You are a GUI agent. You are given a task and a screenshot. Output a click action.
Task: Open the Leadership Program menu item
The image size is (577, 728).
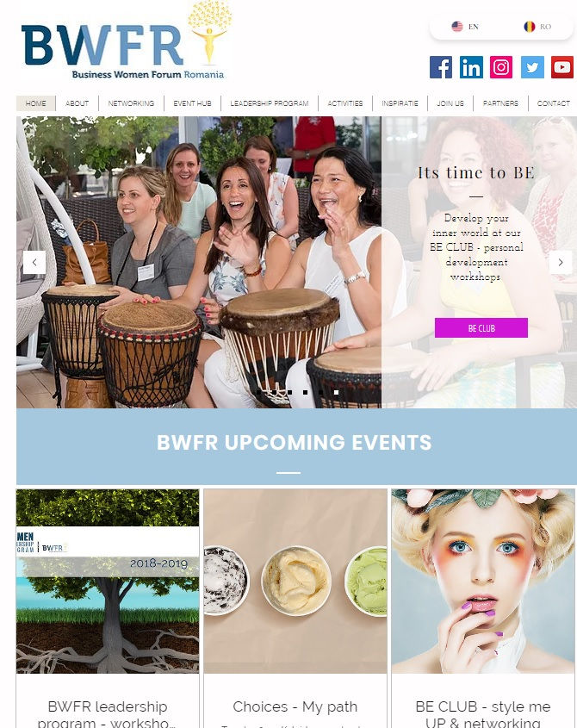270,103
